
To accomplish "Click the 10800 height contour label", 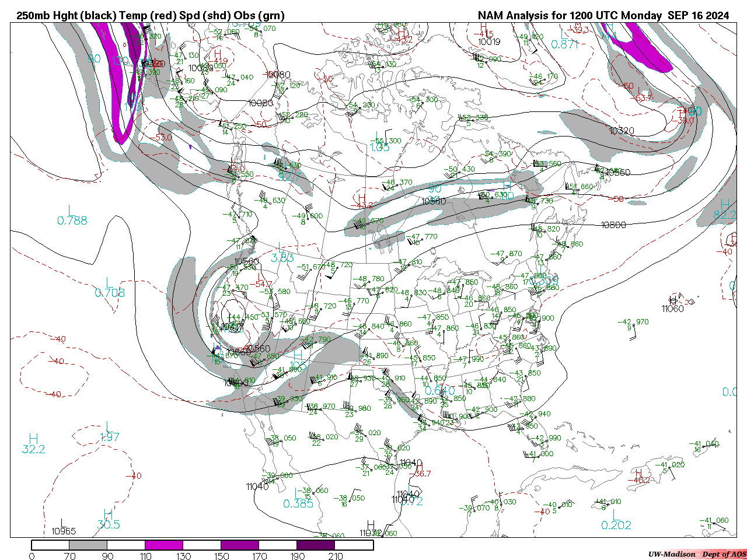I will 613,225.
